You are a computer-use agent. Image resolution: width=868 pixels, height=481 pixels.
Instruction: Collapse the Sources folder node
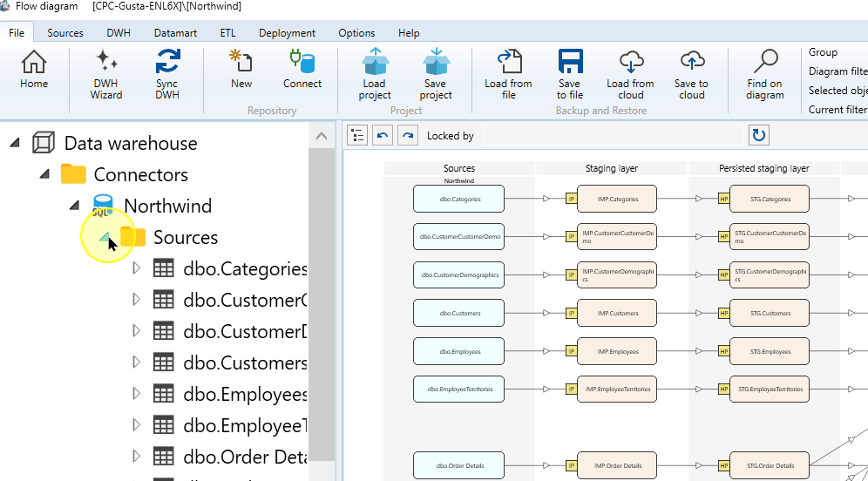pyautogui.click(x=105, y=238)
